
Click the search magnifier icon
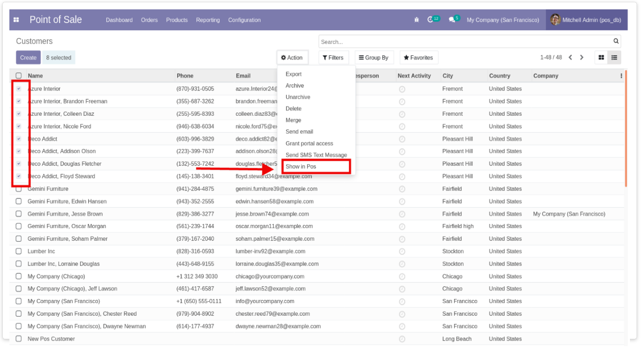pos(616,41)
